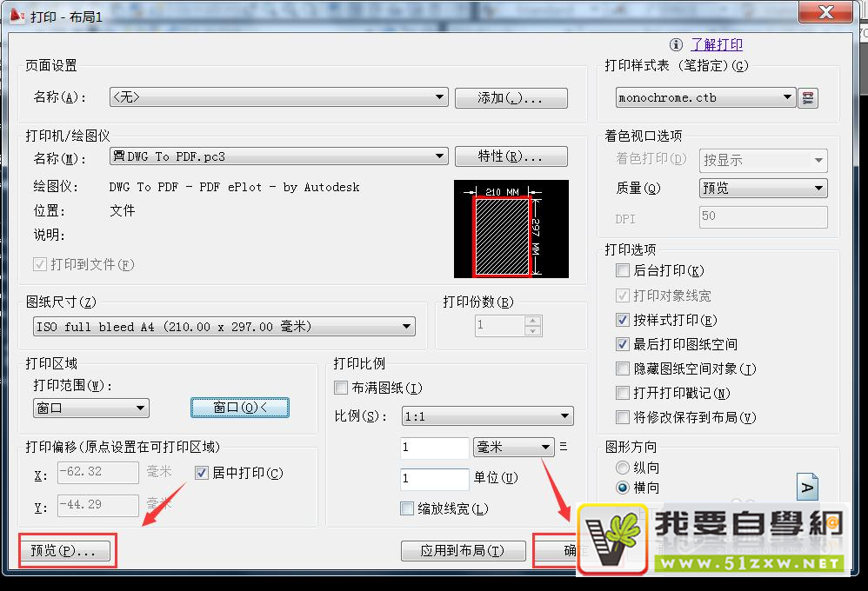Click the 窗口(O)< window select button

point(239,408)
